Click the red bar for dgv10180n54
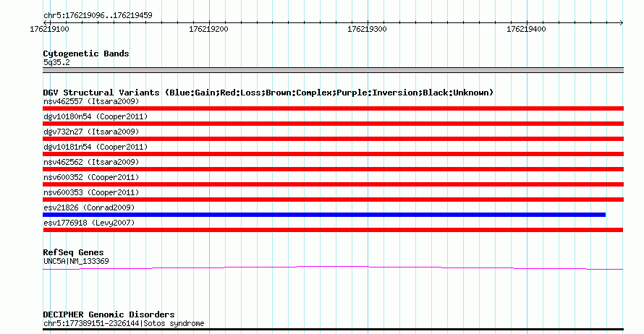The width and height of the screenshot is (644, 334). point(333,124)
